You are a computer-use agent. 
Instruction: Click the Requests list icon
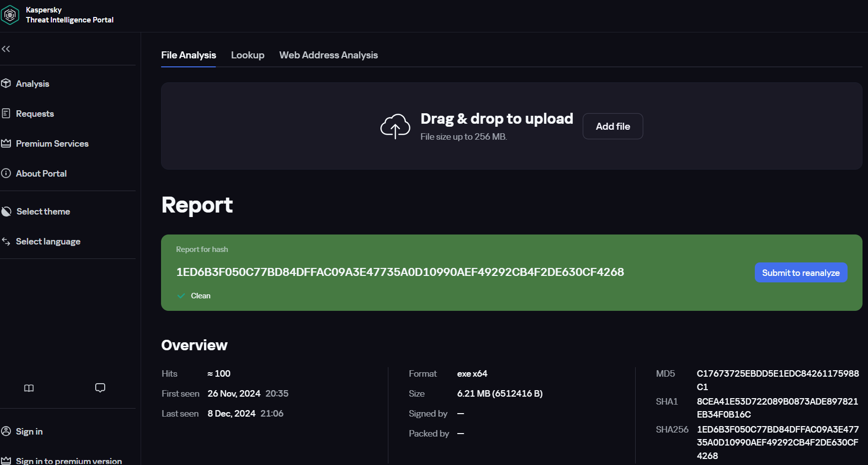pos(6,113)
